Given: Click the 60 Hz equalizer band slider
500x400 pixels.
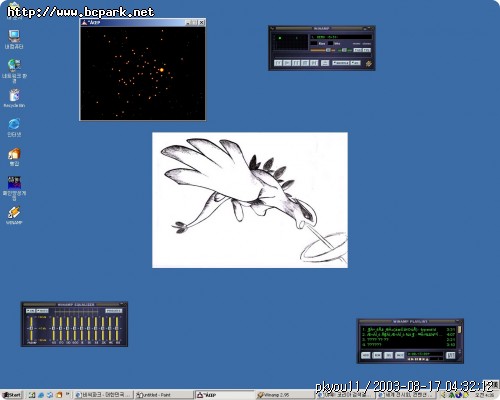Looking at the screenshot, I should click(53, 328).
